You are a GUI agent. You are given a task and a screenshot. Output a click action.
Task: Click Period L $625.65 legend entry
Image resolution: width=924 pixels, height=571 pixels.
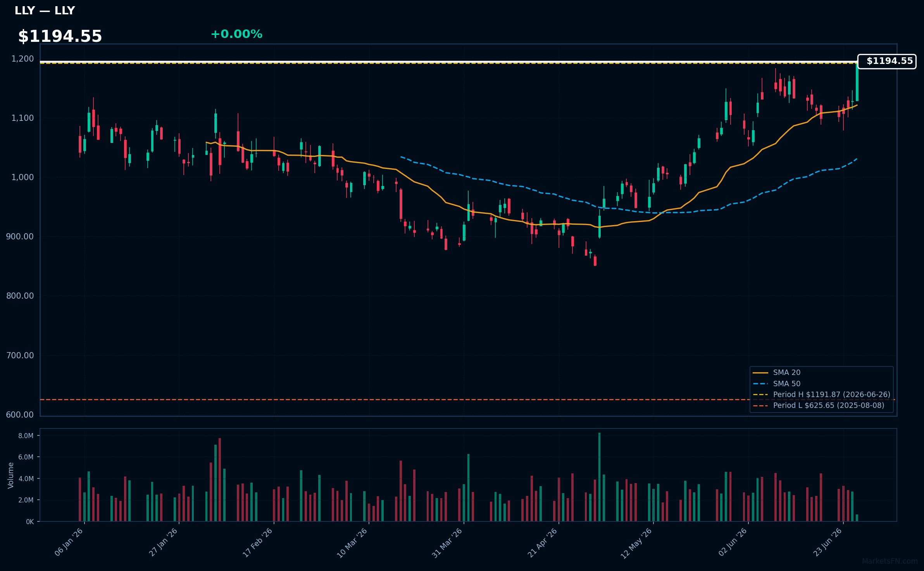tap(819, 405)
